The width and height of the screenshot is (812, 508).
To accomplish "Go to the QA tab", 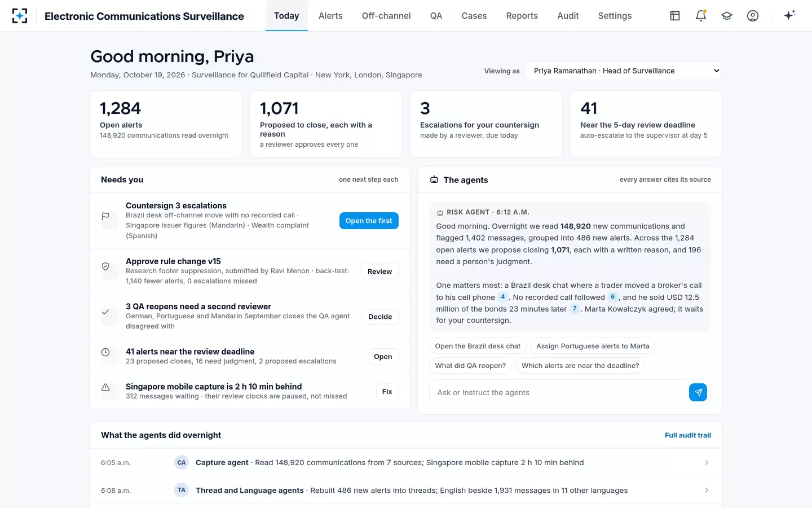I will (x=436, y=16).
